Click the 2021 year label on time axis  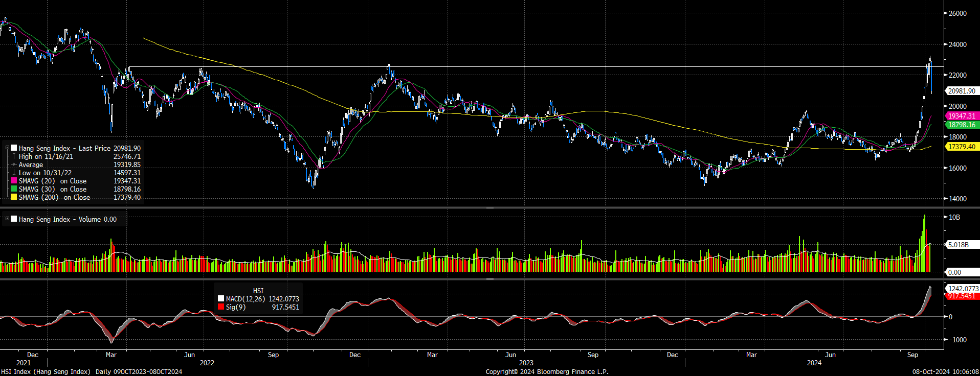24,363
